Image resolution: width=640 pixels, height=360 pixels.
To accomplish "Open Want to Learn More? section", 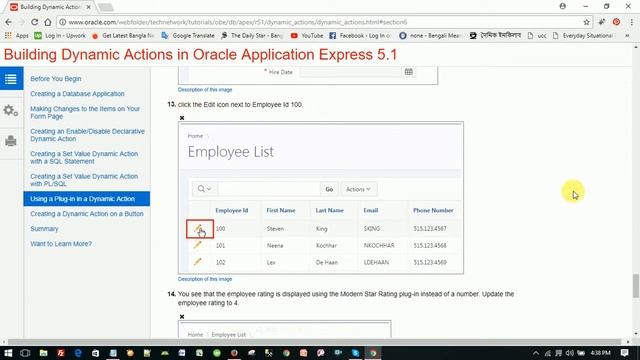I will pyautogui.click(x=61, y=244).
